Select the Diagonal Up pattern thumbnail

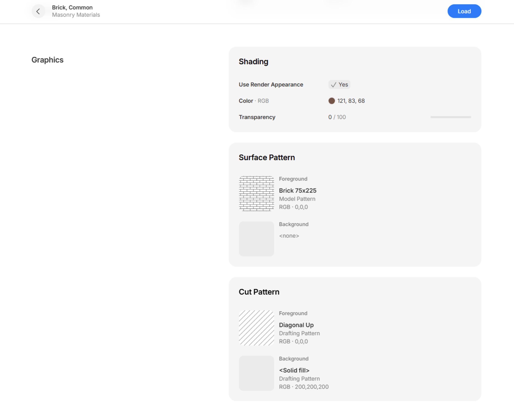[256, 328]
